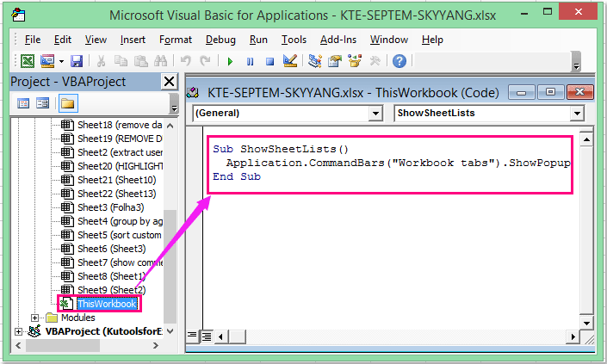This screenshot has width=607, height=364.
Task: Open the Run menu
Action: click(x=258, y=40)
